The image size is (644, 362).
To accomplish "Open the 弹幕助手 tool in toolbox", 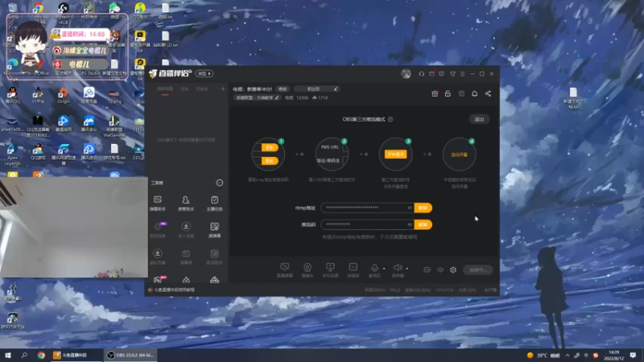I will click(x=157, y=203).
